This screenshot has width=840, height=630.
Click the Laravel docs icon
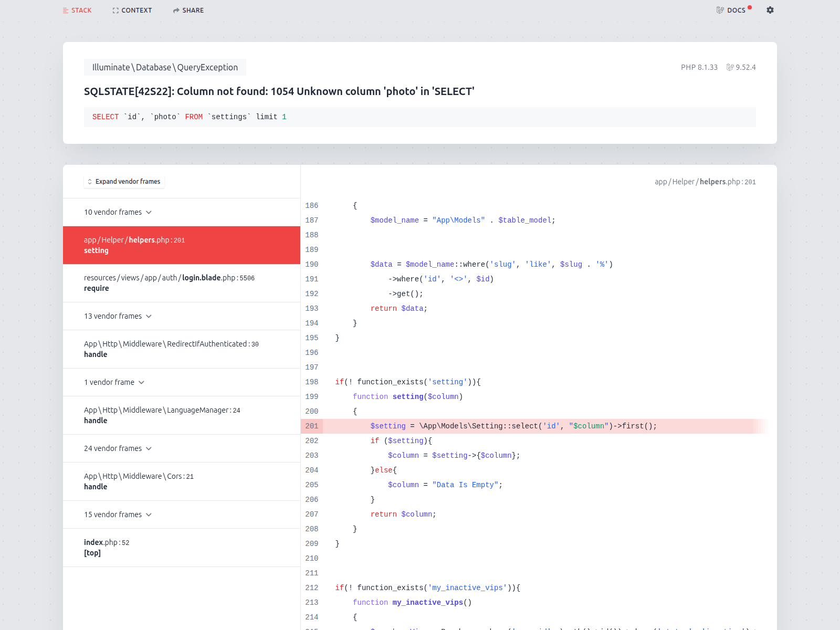tap(720, 10)
